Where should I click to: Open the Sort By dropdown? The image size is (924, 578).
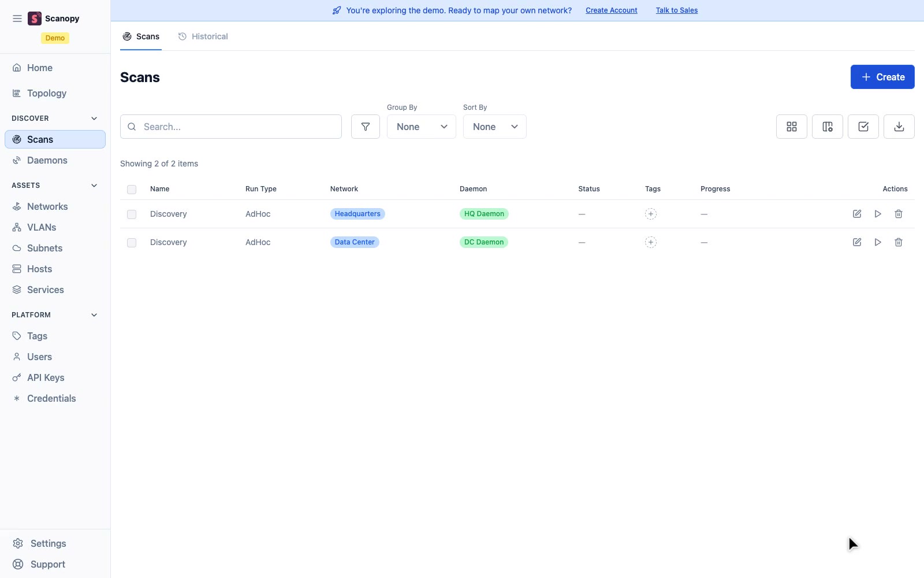point(495,127)
